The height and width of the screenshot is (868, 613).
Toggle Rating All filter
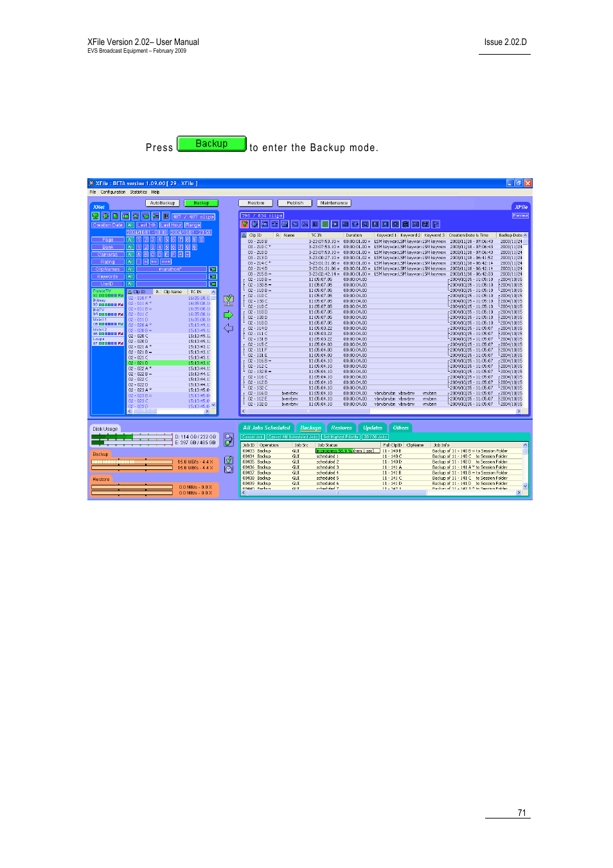[130, 262]
